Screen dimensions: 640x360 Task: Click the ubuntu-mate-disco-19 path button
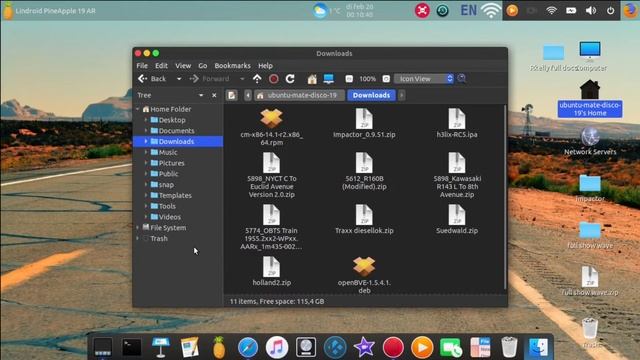(299, 95)
